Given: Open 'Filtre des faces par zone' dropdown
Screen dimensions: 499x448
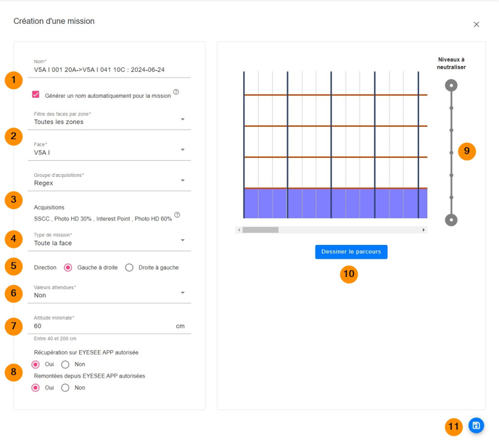Looking at the screenshot, I should tap(109, 122).
